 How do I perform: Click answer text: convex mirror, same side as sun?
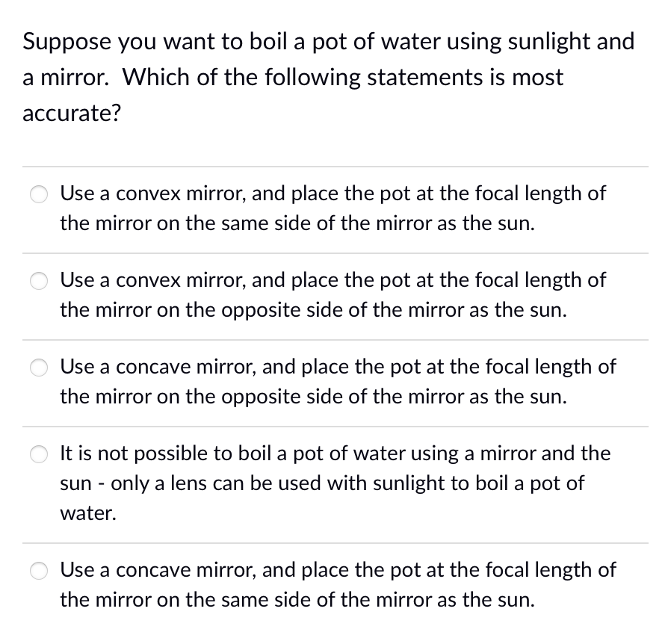[333, 208]
